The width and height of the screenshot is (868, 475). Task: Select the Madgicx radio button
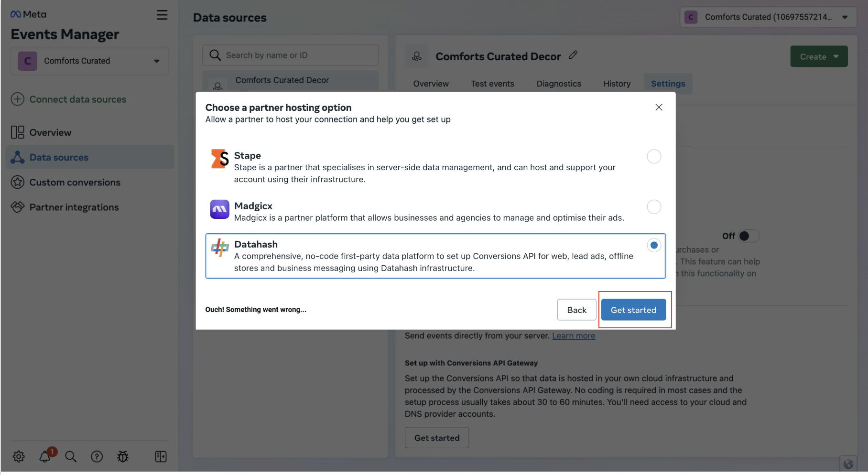pos(654,206)
